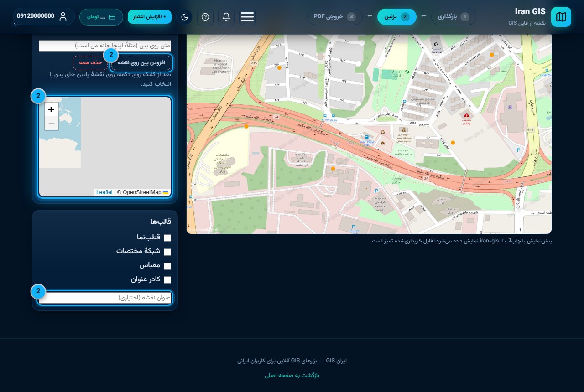The image size is (584, 392).
Task: Click the افزایش اعتبار button
Action: (150, 17)
